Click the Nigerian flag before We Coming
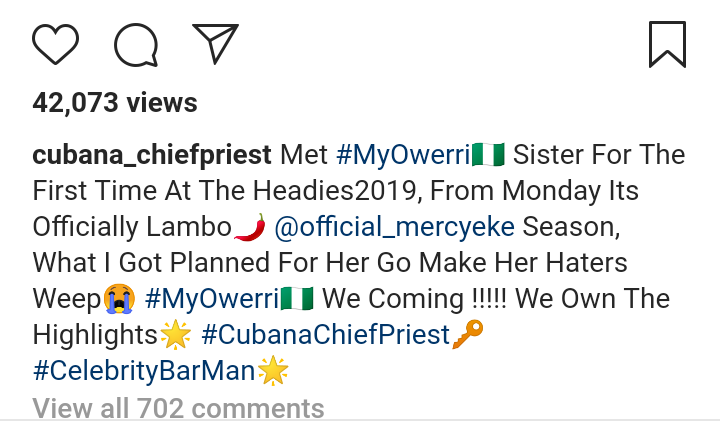The image size is (720, 432). click(x=300, y=299)
